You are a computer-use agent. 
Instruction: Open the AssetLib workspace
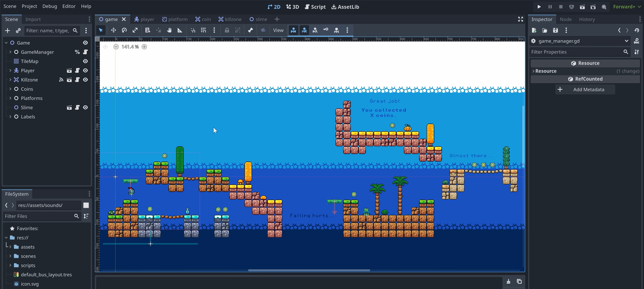click(x=345, y=7)
